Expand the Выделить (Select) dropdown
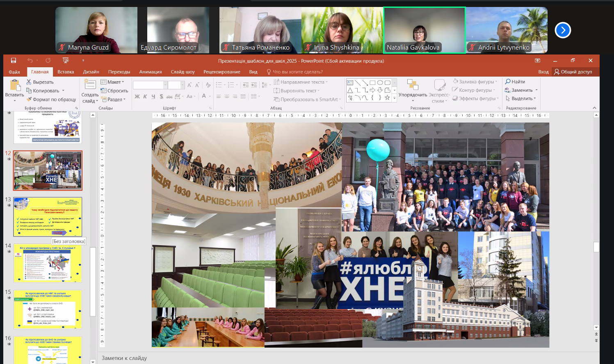Image resolution: width=614 pixels, height=364 pixels. point(521,98)
